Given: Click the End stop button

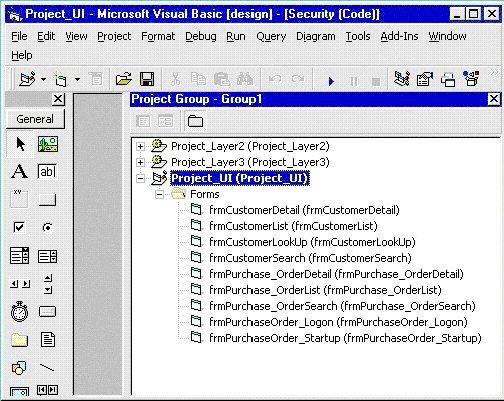Looking at the screenshot, I should pos(376,81).
